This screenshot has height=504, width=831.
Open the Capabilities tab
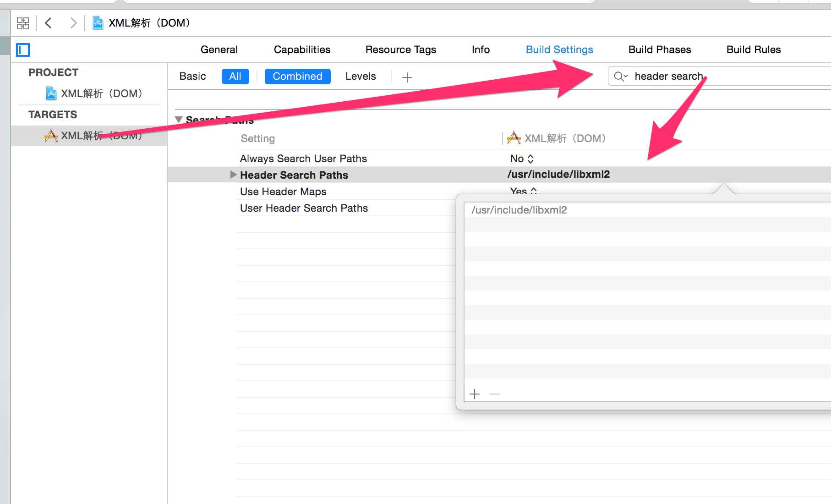pyautogui.click(x=302, y=49)
